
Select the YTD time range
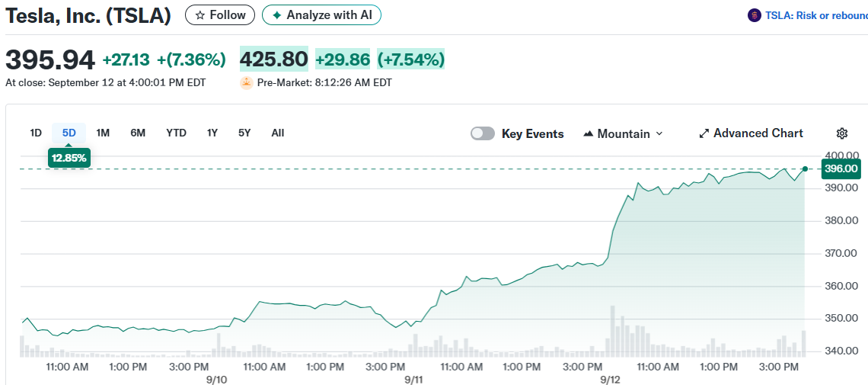point(176,133)
